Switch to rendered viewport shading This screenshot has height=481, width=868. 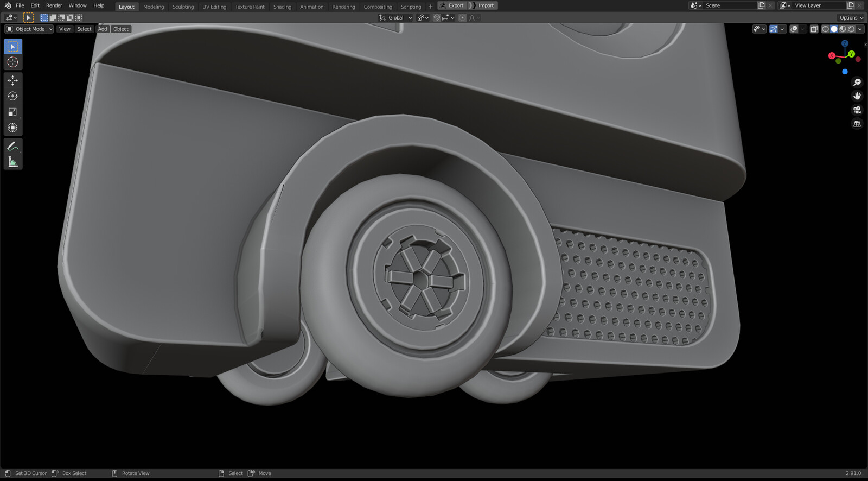[x=851, y=29]
